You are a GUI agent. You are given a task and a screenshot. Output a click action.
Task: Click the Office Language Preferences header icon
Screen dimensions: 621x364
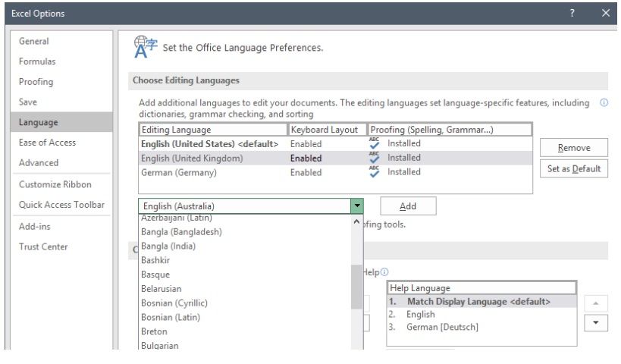tap(144, 47)
